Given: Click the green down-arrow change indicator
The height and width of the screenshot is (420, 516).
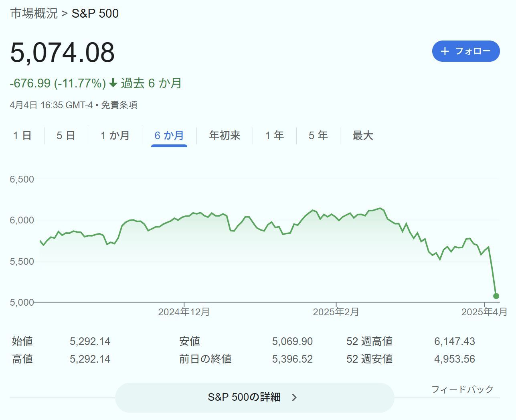Looking at the screenshot, I should (x=113, y=83).
